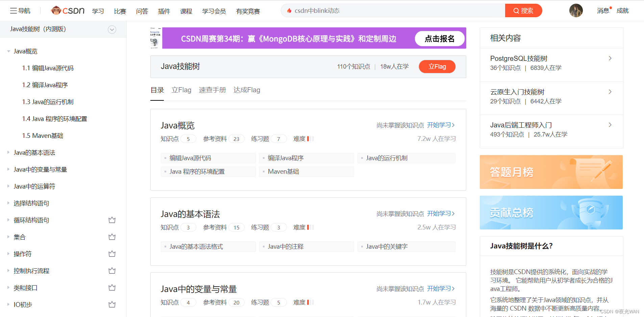Click crown icon beside 控制执行流程
The width and height of the screenshot is (644, 317).
112,271
